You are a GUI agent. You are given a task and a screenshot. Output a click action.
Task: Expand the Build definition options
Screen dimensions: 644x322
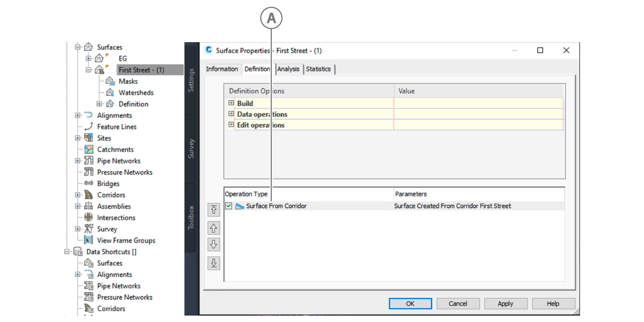pyautogui.click(x=231, y=103)
